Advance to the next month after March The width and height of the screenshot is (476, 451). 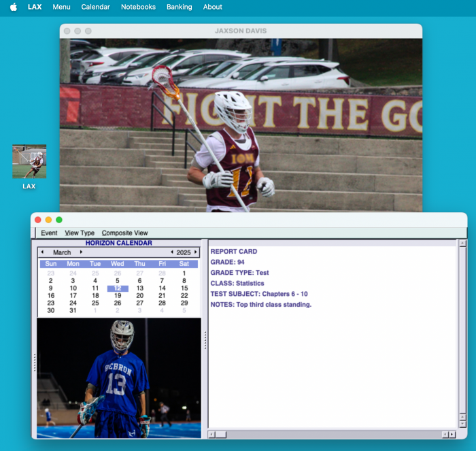point(82,252)
